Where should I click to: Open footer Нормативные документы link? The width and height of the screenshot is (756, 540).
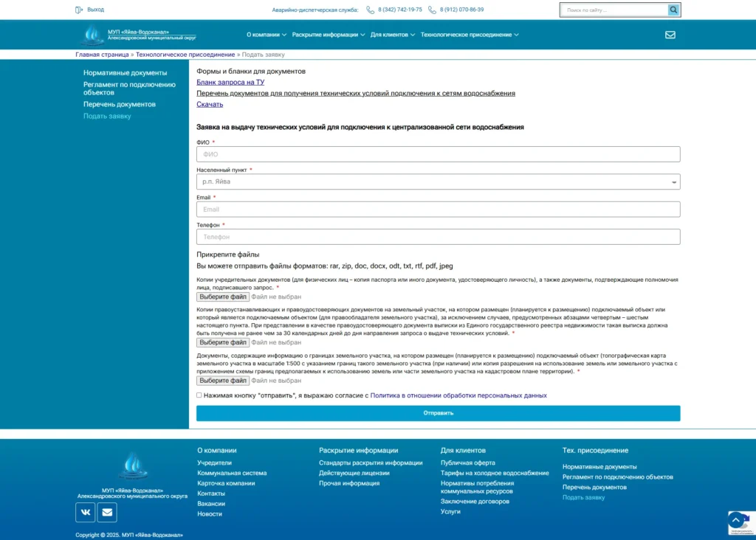pyautogui.click(x=599, y=466)
